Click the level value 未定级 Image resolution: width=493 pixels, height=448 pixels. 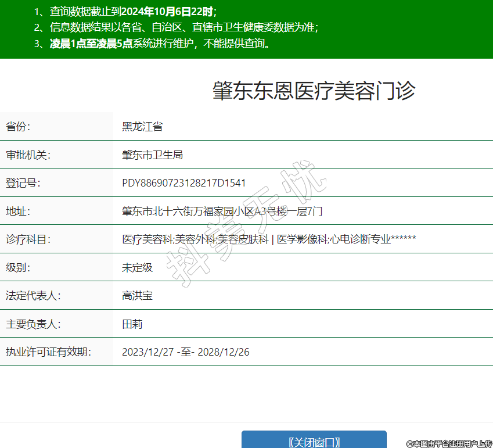click(x=137, y=267)
